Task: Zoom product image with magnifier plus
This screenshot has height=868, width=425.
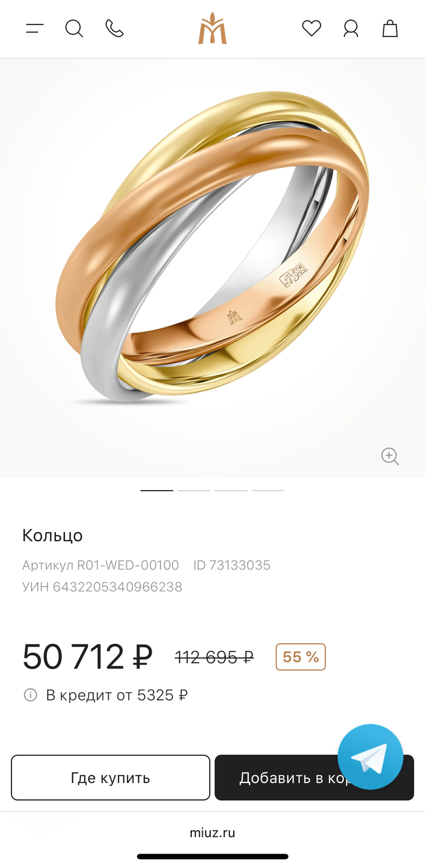Action: [x=390, y=456]
